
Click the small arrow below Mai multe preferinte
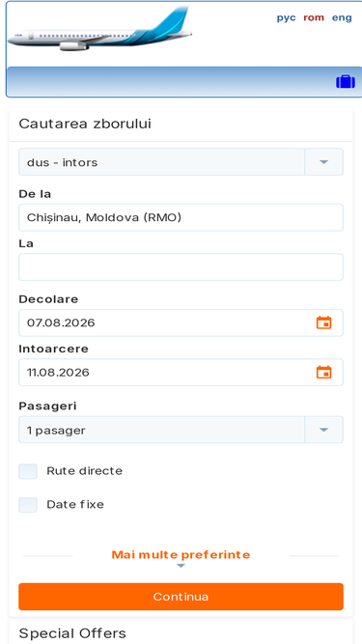[x=181, y=566]
